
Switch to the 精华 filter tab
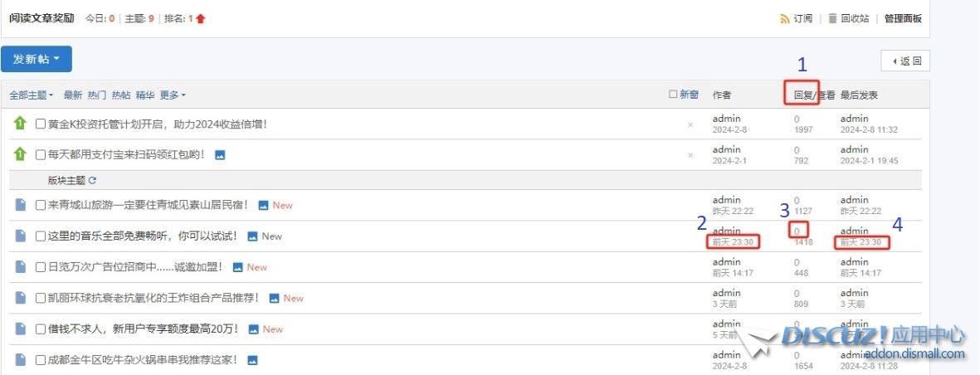(144, 95)
